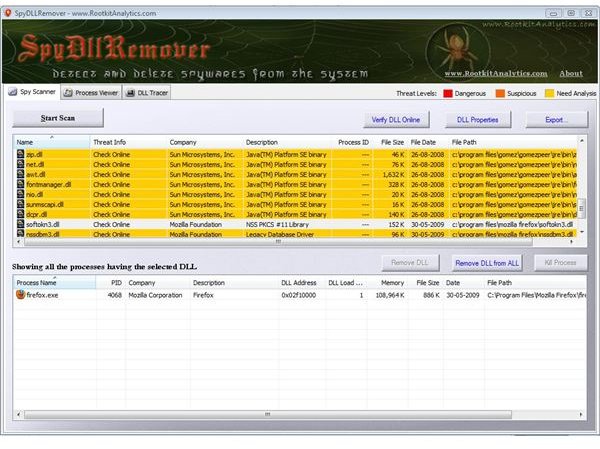This screenshot has height=449, width=600.
Task: Sort DLL list by Threat Info column
Action: pyautogui.click(x=128, y=142)
